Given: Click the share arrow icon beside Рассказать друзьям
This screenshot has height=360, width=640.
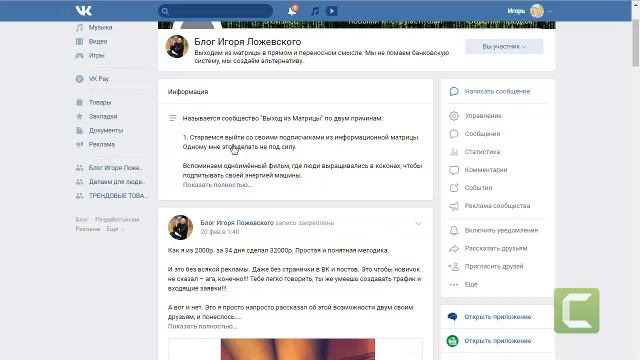Looking at the screenshot, I should coord(454,248).
